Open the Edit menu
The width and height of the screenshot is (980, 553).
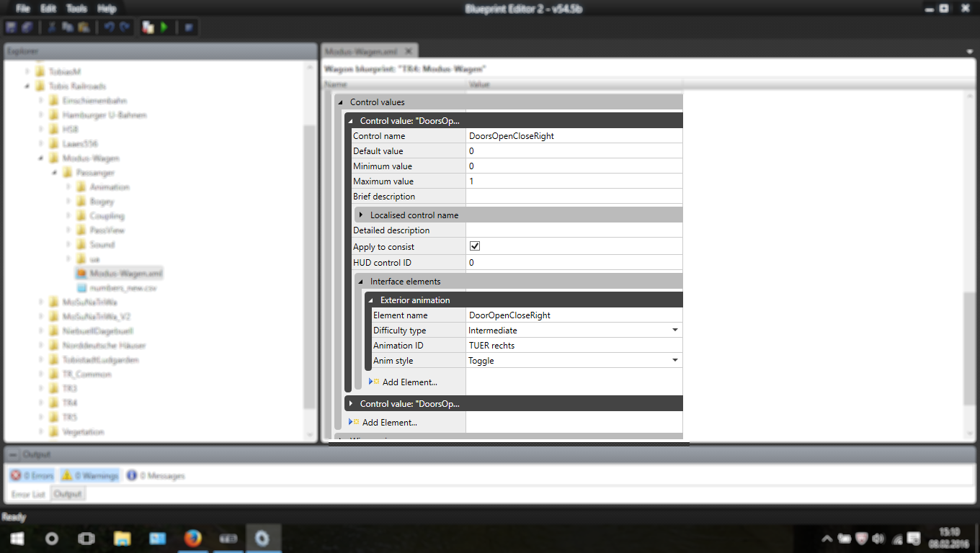pyautogui.click(x=48, y=9)
